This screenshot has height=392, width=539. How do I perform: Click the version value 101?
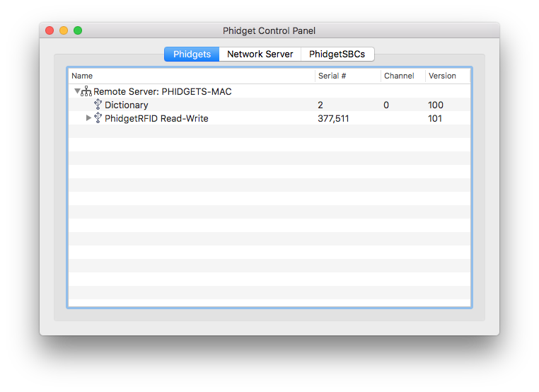coord(435,118)
